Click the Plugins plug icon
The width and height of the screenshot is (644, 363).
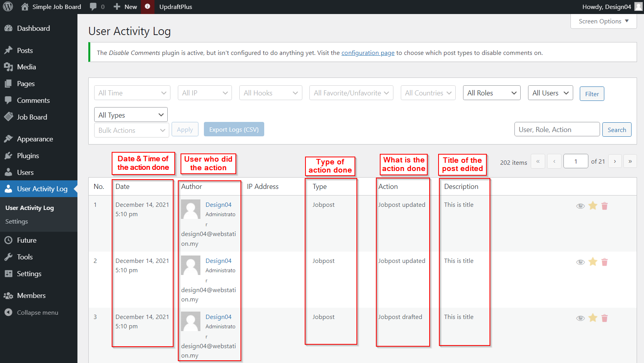[9, 155]
